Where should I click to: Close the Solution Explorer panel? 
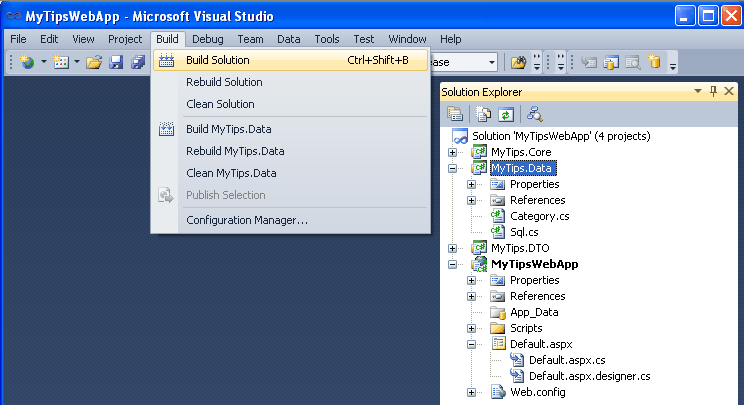click(729, 92)
